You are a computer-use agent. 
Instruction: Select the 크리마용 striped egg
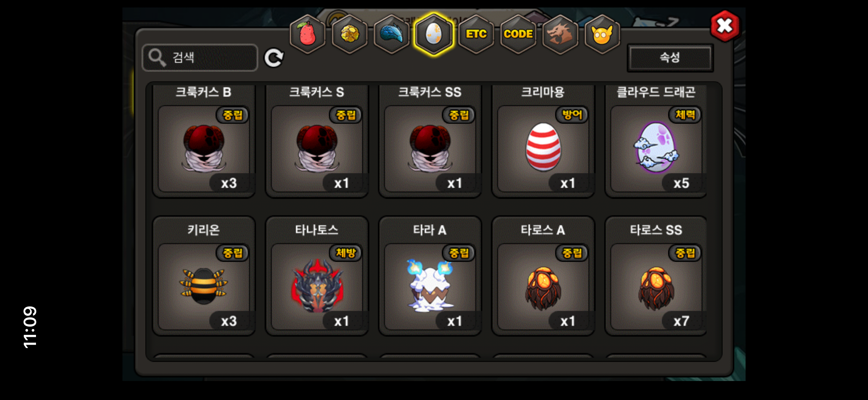(543, 140)
